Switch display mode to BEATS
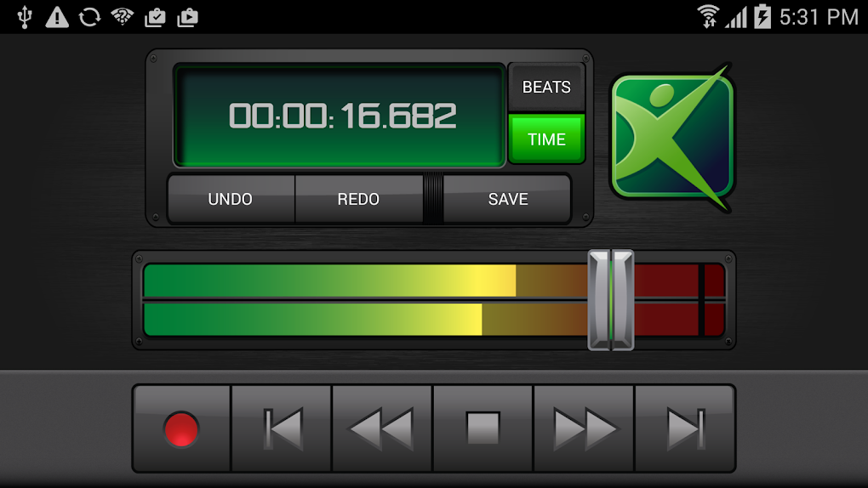The height and width of the screenshot is (488, 868). (546, 87)
